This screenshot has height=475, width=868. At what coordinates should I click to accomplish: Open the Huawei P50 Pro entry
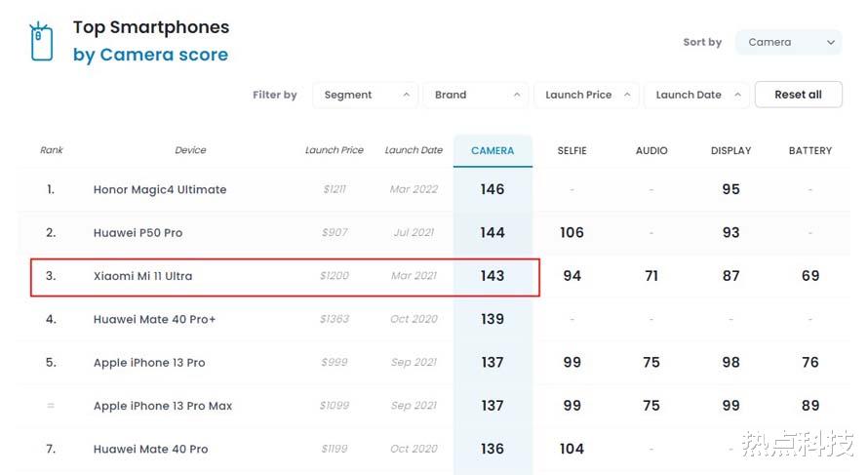(138, 233)
